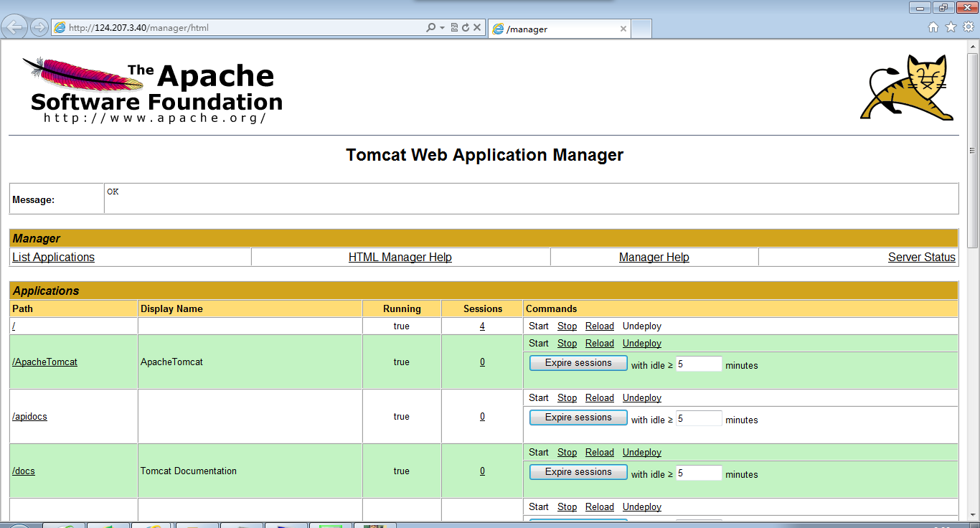The width and height of the screenshot is (980, 528).
Task: Stop the /ApacheTomcat application
Action: (x=567, y=344)
